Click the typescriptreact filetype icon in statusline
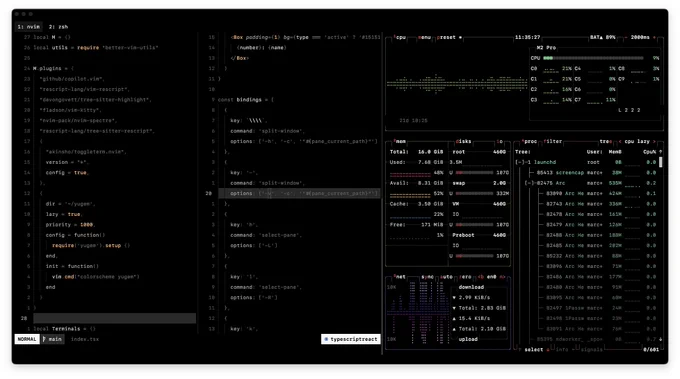 pos(326,339)
